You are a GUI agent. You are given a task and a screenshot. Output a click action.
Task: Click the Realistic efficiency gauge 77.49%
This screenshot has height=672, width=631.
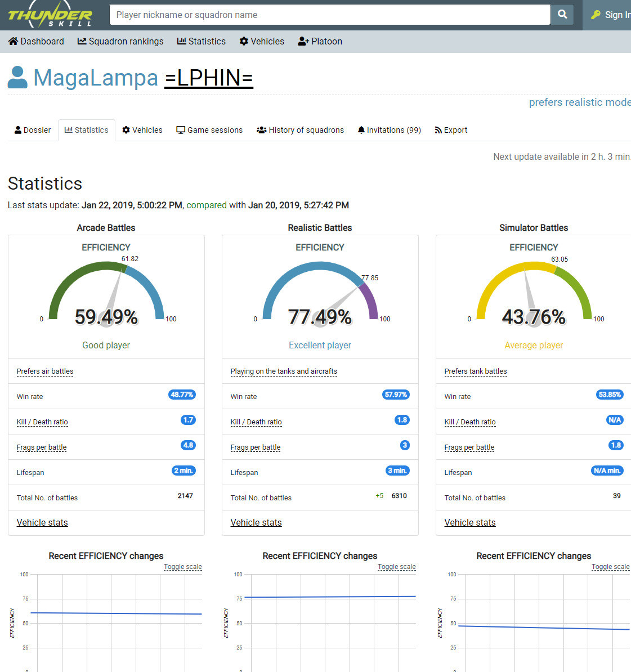tap(320, 295)
